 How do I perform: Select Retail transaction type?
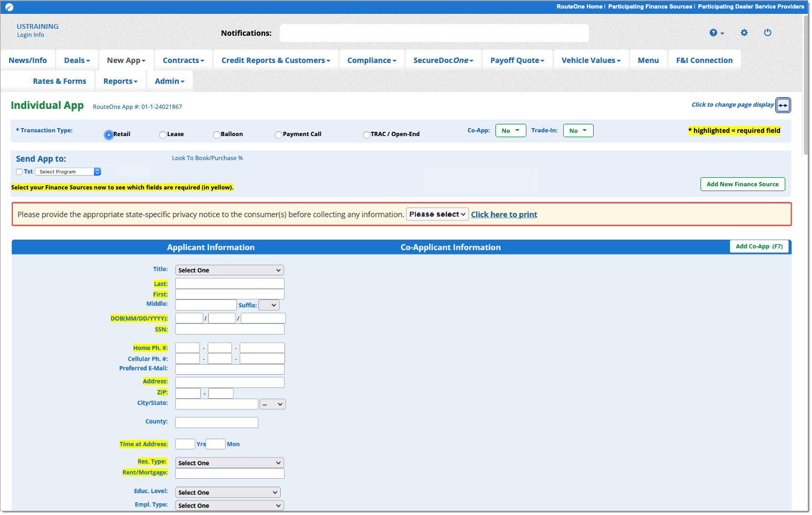109,134
